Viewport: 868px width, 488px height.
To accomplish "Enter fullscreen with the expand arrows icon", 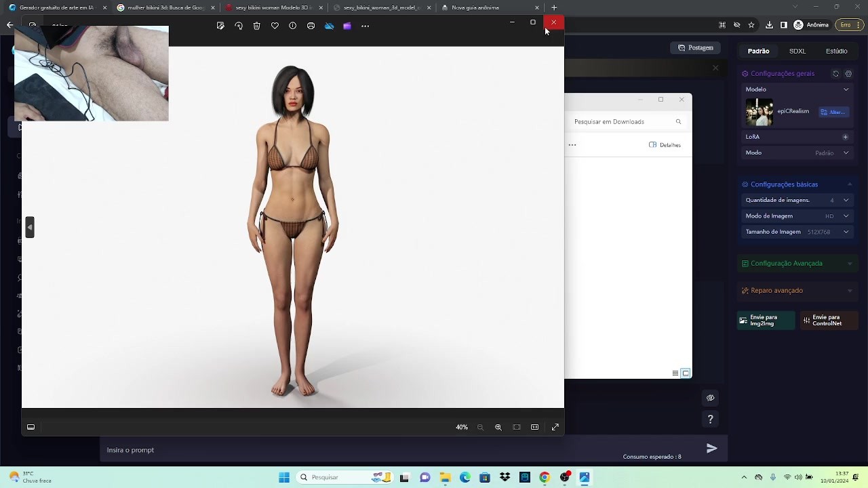I will point(555,427).
